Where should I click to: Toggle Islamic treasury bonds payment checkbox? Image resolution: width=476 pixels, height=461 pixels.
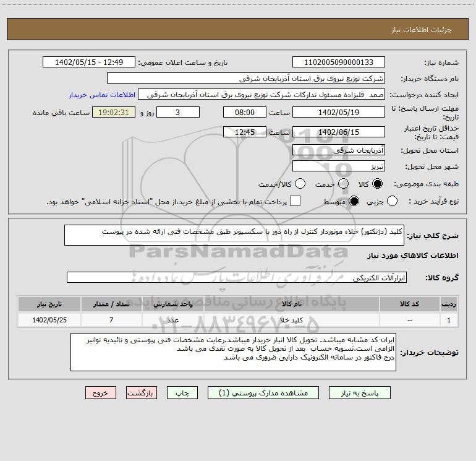coord(295,201)
